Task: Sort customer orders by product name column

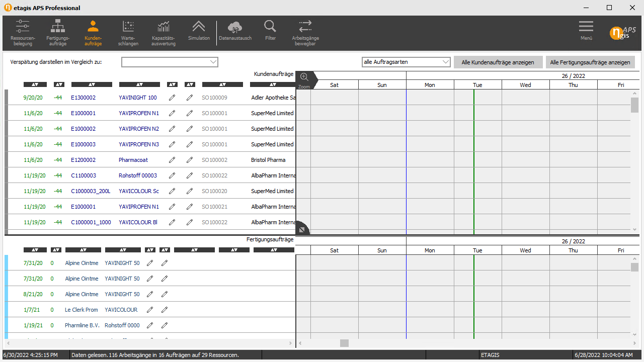Action: [x=139, y=84]
